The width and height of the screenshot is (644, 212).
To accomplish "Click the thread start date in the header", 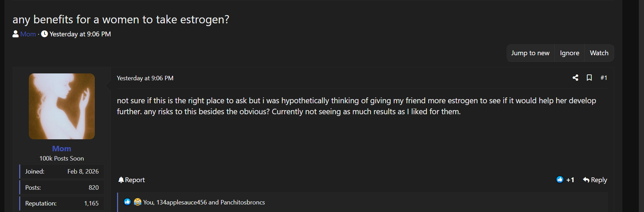I will pyautogui.click(x=80, y=34).
